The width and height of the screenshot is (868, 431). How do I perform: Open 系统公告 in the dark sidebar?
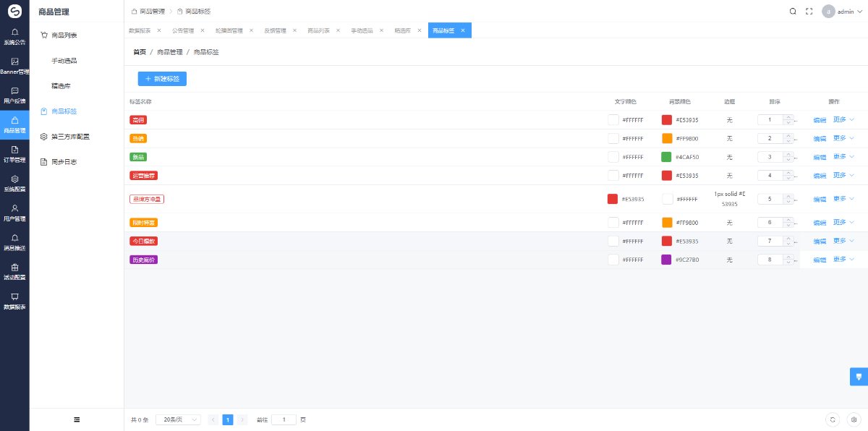pyautogui.click(x=14, y=36)
